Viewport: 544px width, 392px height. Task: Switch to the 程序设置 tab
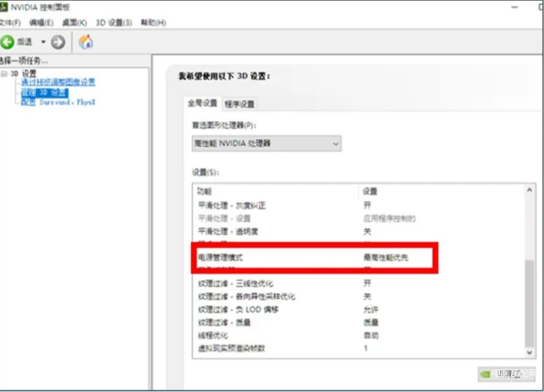point(240,103)
